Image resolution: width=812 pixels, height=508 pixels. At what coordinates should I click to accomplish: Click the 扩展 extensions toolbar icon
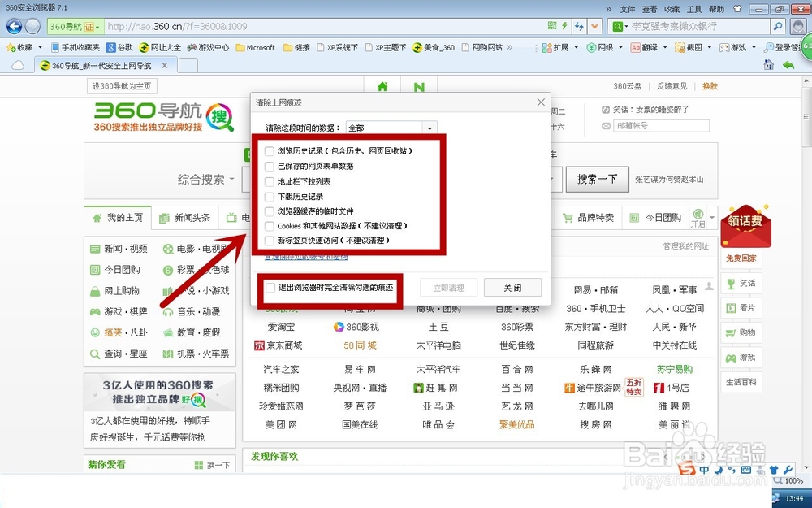tap(555, 47)
